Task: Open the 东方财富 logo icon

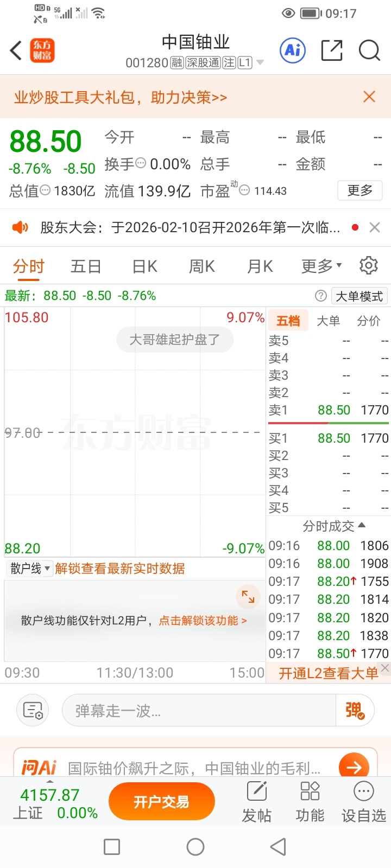Action: pyautogui.click(x=42, y=50)
